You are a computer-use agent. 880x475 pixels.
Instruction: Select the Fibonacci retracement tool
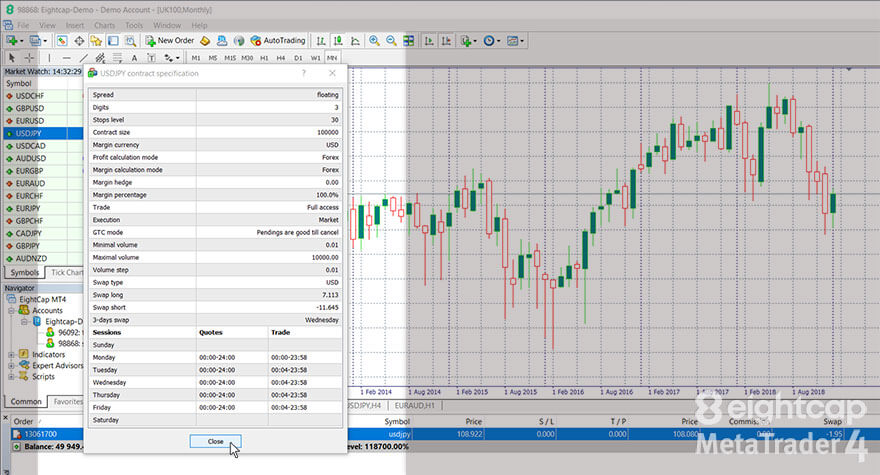(x=117, y=57)
